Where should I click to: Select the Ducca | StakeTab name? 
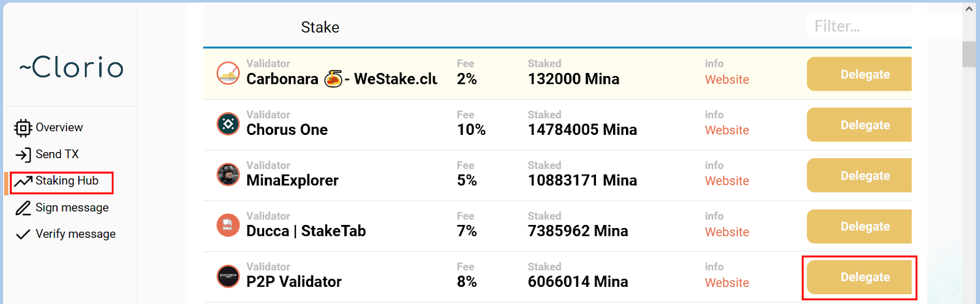pos(306,231)
